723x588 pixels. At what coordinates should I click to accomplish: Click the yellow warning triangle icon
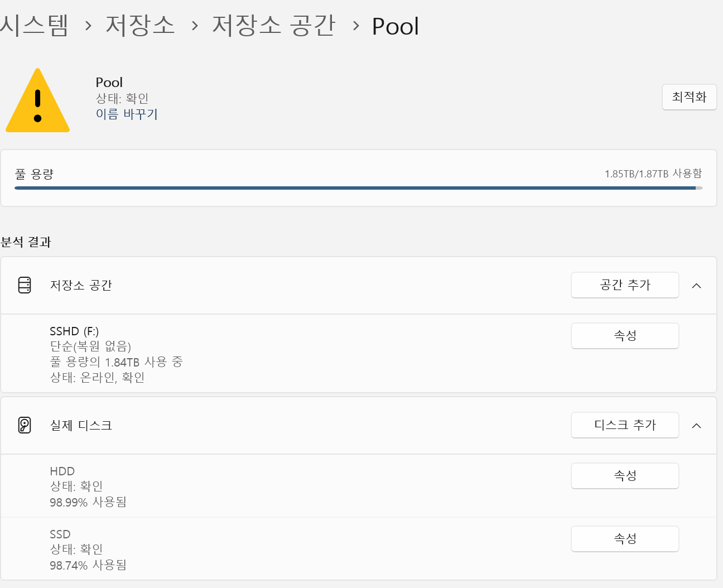coord(37,100)
